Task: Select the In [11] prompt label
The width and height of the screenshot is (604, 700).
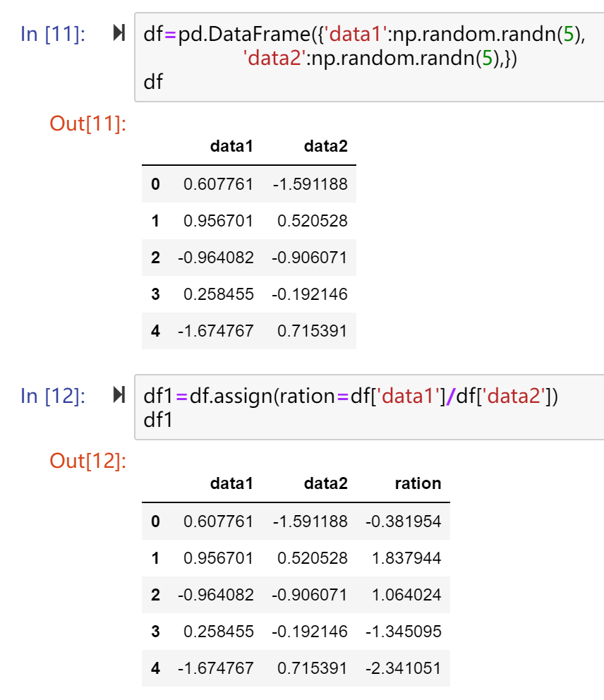Action: (53, 34)
